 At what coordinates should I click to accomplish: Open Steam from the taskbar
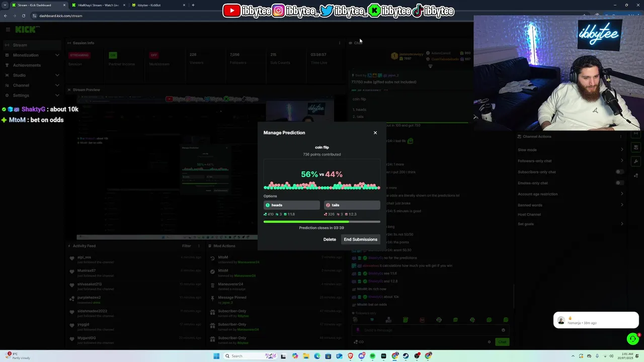tap(406, 356)
